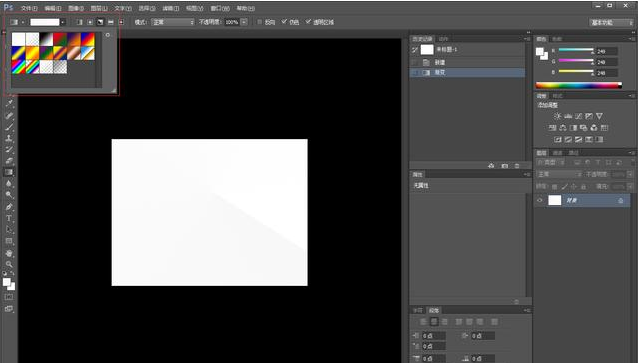
Task: Choose the linear gradient style icon
Action: 80,22
